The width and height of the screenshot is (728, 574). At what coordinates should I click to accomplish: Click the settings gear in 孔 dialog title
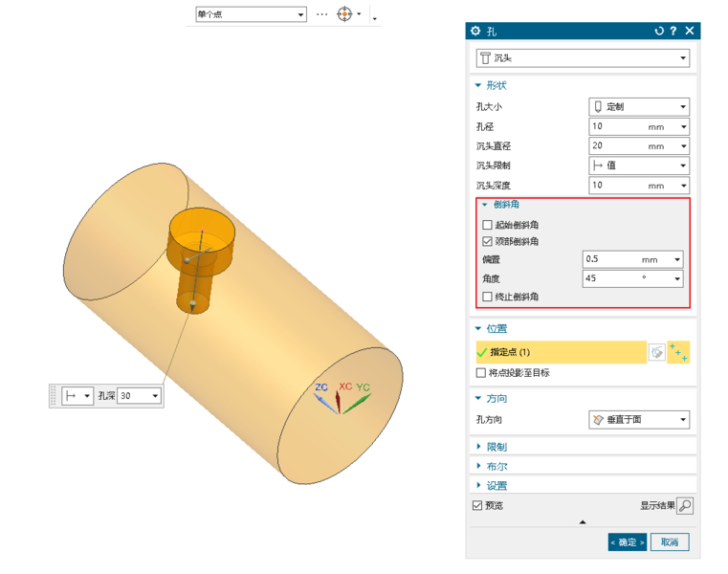(x=476, y=31)
